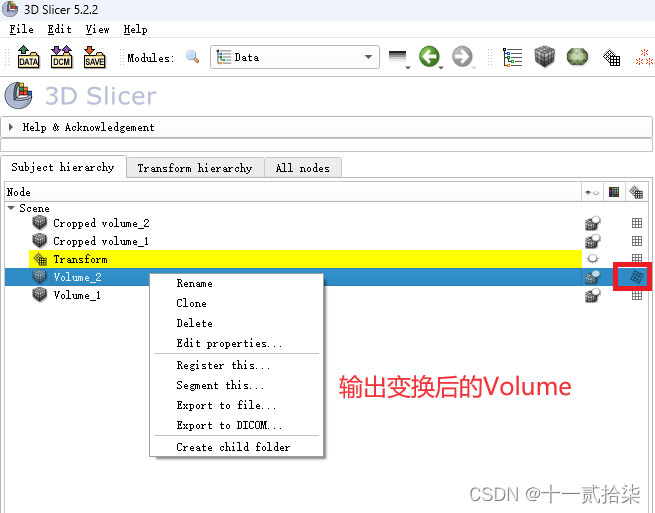Open the Help menu

(135, 29)
